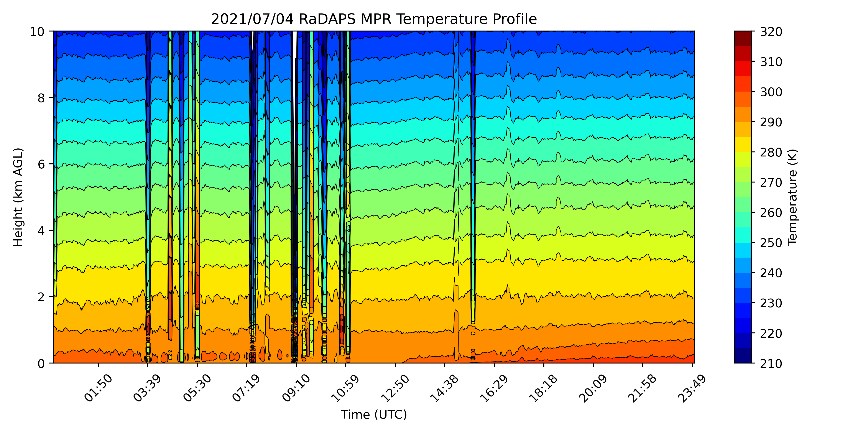Viewport: 868px width, 434px height.
Task: Click the height axis tick label 10
Action: coord(37,32)
